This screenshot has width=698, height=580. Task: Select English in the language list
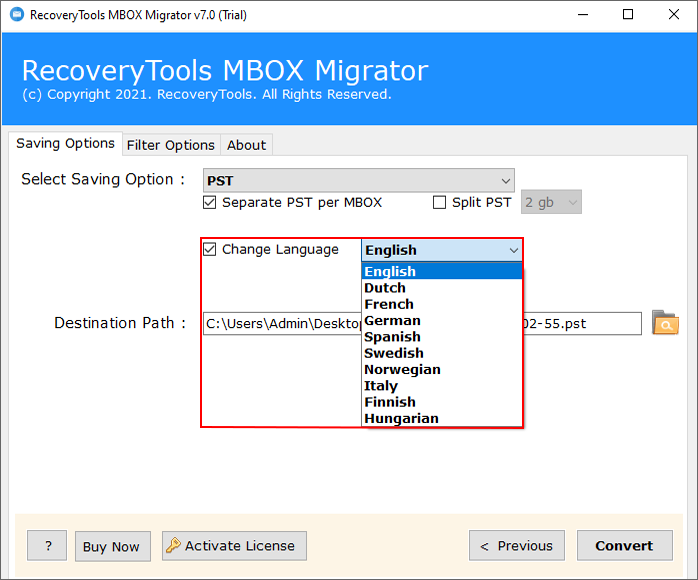pyautogui.click(x=442, y=271)
